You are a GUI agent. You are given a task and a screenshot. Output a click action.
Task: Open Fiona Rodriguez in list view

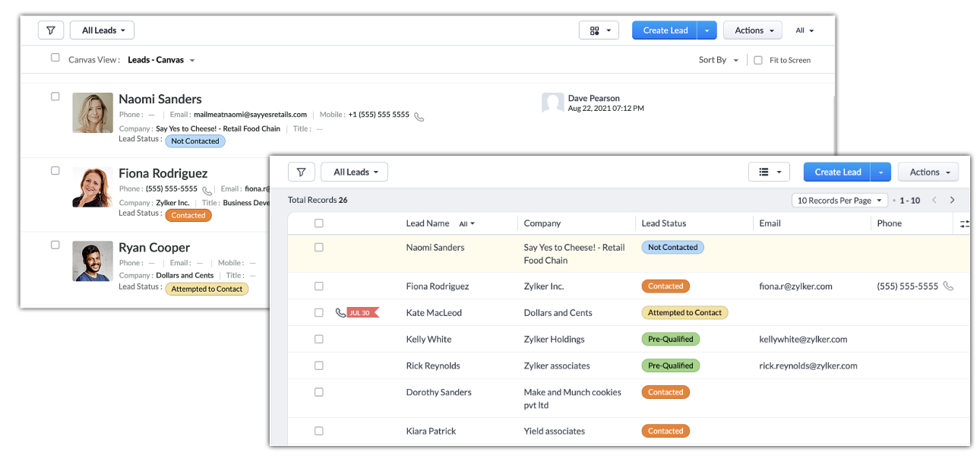coord(438,286)
